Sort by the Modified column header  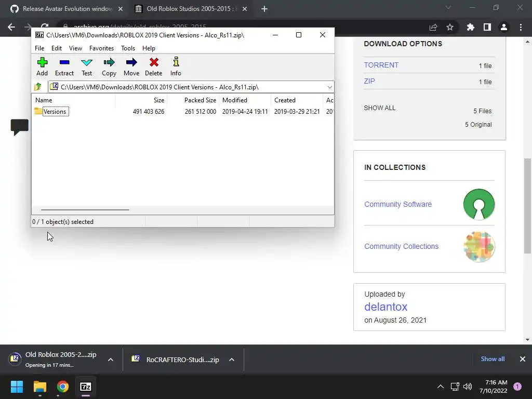point(245,100)
